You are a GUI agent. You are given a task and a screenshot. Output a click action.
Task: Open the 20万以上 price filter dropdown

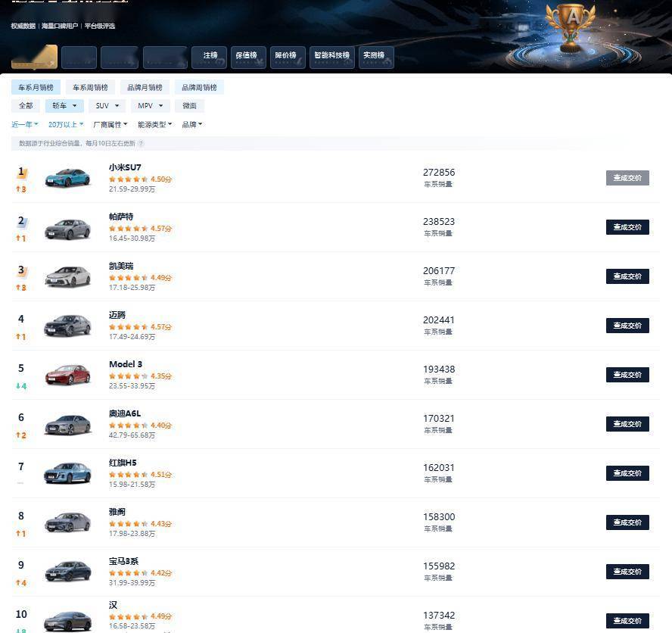pos(67,125)
